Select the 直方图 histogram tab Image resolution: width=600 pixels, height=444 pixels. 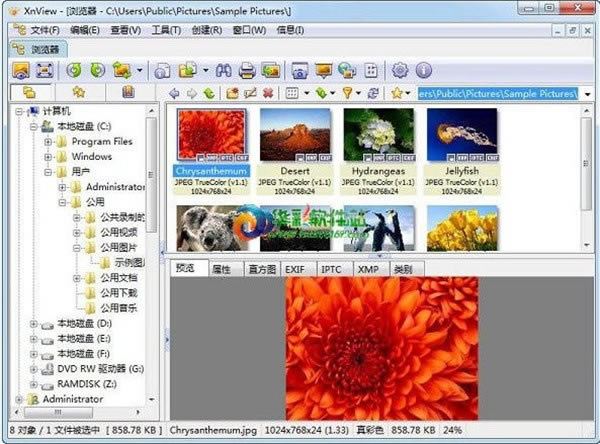[x=262, y=269]
